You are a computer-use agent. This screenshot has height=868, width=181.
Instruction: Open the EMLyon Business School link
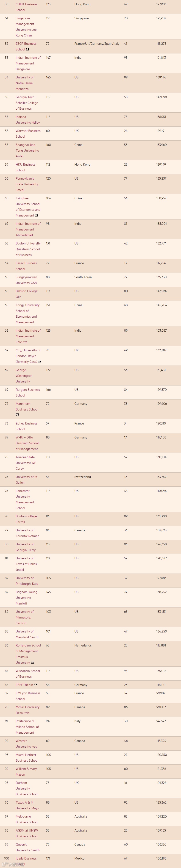[x=28, y=696]
